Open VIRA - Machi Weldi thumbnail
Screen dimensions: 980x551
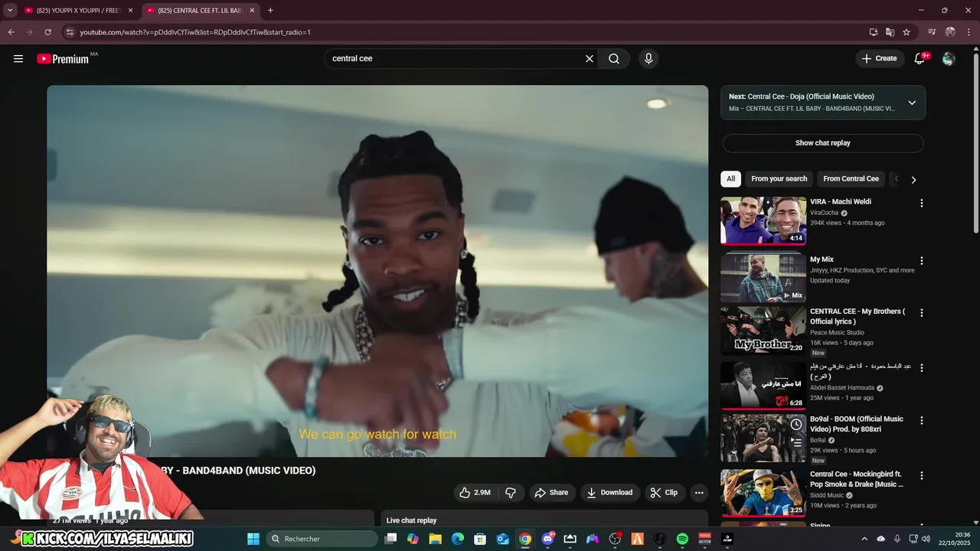pos(763,220)
